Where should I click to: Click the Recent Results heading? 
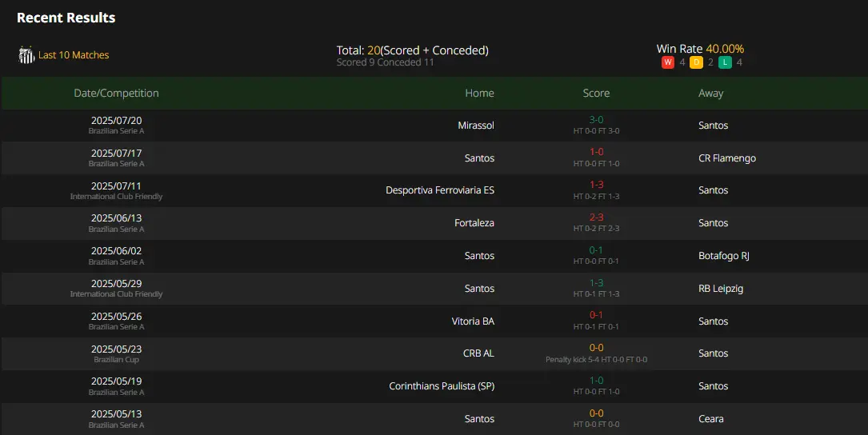[66, 18]
